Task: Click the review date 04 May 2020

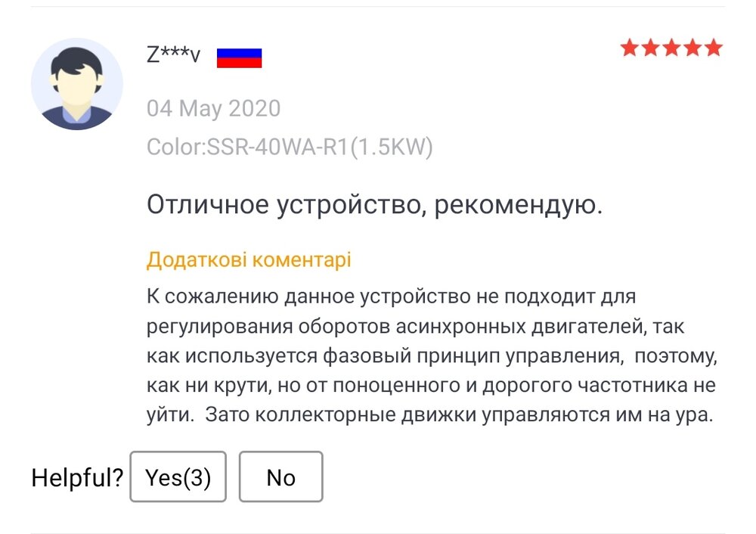Action: click(213, 108)
